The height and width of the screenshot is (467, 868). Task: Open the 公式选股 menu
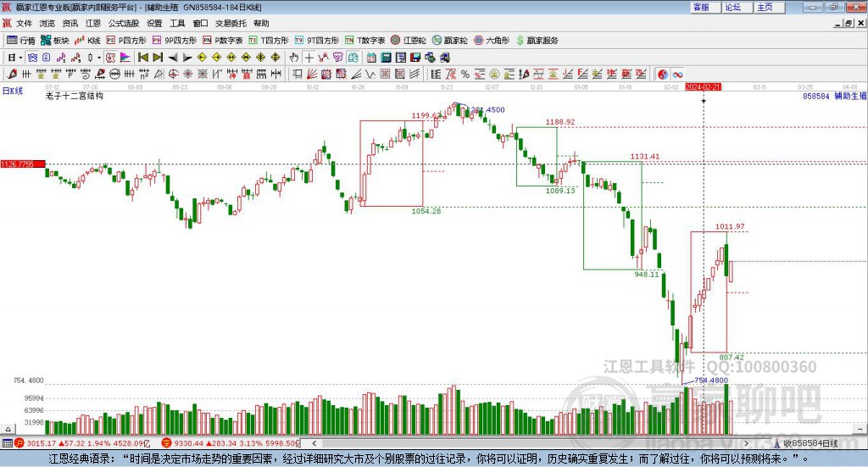(x=124, y=23)
